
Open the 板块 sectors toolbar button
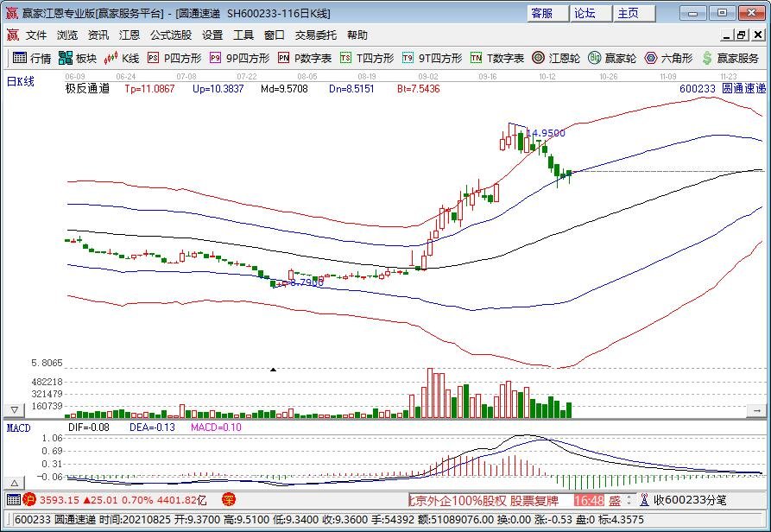(78, 58)
